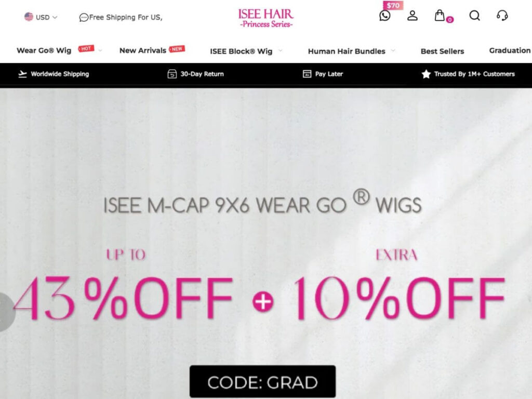Viewport: 532px width, 399px height.
Task: Click the CODE: GRAD button
Action: (262, 382)
